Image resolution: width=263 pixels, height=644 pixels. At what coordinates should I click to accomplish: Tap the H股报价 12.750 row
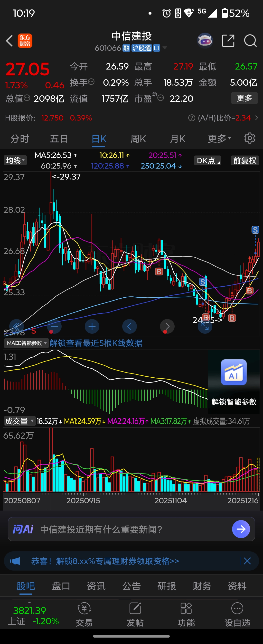[49, 118]
